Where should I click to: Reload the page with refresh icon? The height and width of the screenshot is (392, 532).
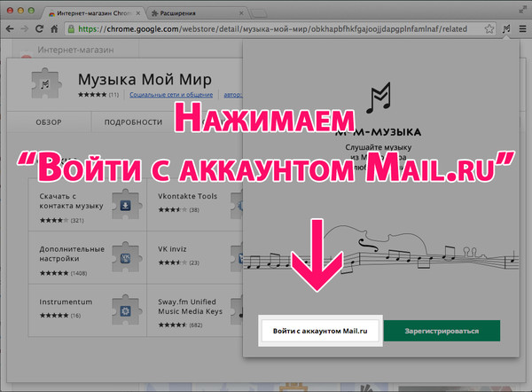[x=39, y=29]
